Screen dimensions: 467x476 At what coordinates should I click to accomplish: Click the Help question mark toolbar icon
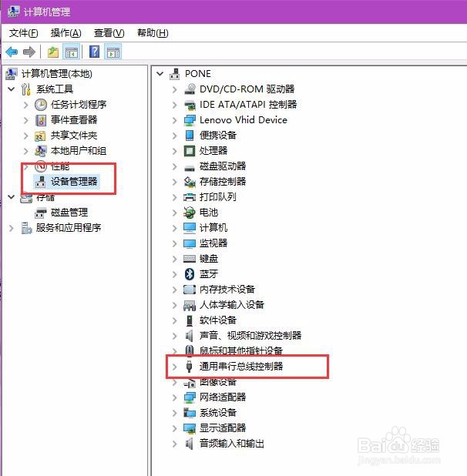[95, 52]
